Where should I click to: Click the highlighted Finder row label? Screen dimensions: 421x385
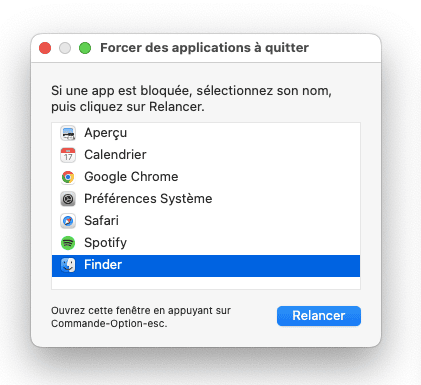[x=103, y=265]
